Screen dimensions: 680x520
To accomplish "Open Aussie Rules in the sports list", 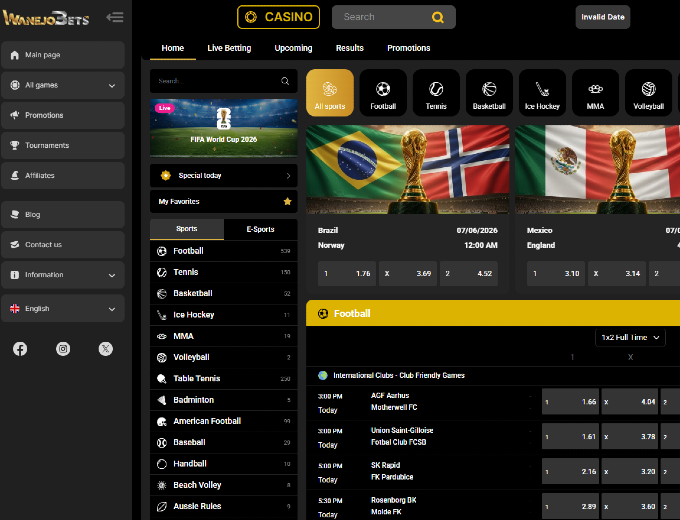I will (x=223, y=506).
